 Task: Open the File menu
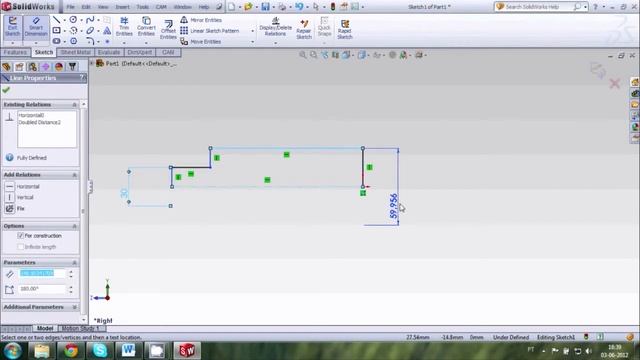point(70,7)
